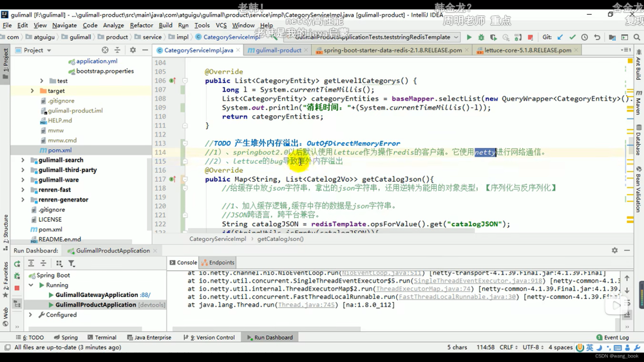The height and width of the screenshot is (362, 644).
Task: Collapse all nodes in Run Dashboard
Action: 43,263
